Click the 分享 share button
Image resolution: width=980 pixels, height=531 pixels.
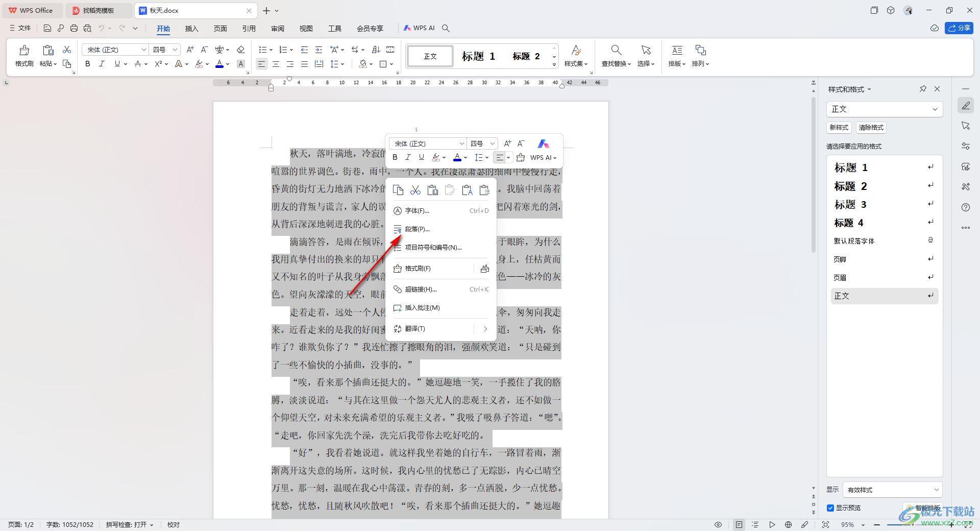(x=959, y=28)
